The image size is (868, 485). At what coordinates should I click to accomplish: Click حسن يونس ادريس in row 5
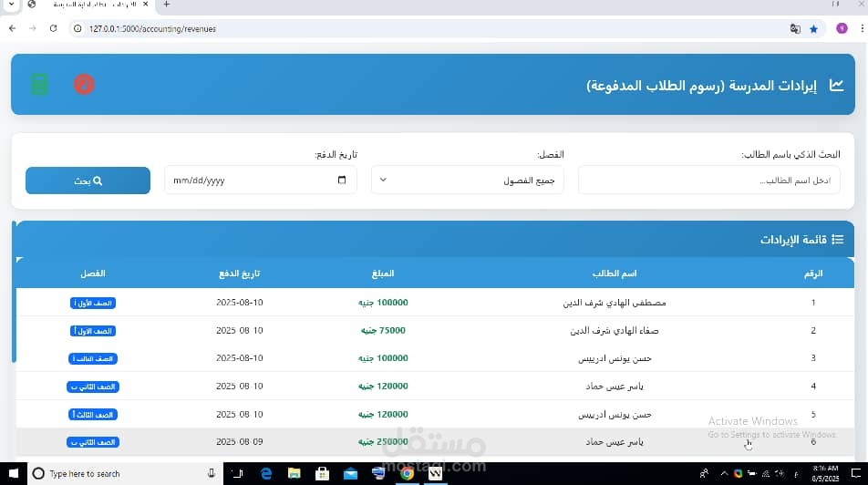point(615,414)
